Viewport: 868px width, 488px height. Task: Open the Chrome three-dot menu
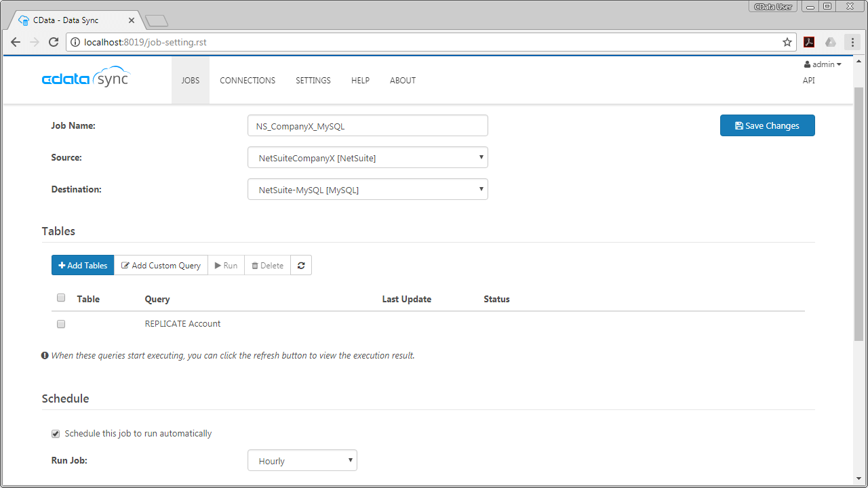coord(852,42)
